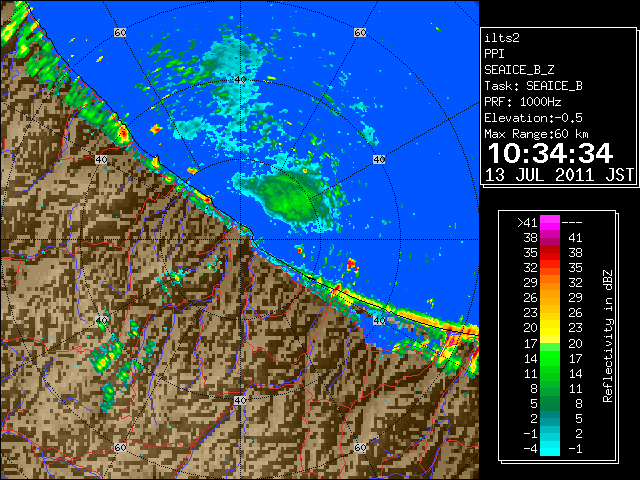Select the 'Task: SEAICE_B' line
This screenshot has width=640, height=480.
pos(533,86)
